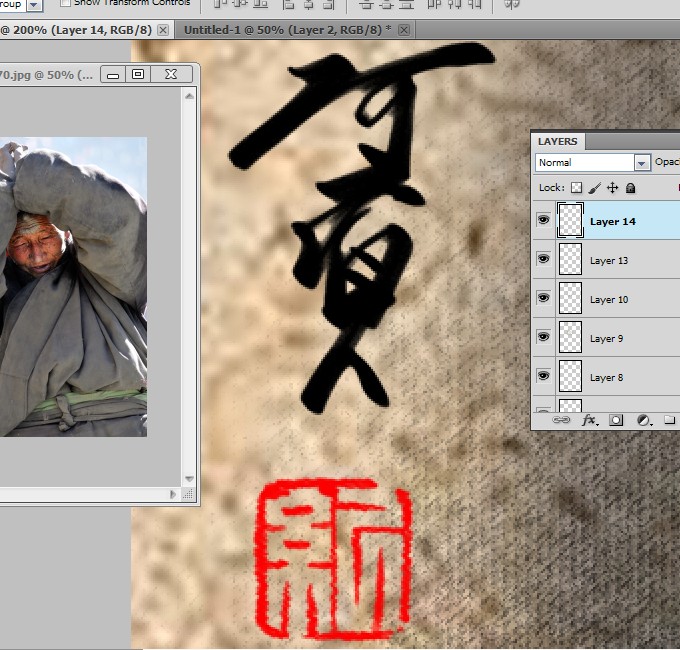680x650 pixels.
Task: Open the fx layer style menu
Action: tap(590, 420)
